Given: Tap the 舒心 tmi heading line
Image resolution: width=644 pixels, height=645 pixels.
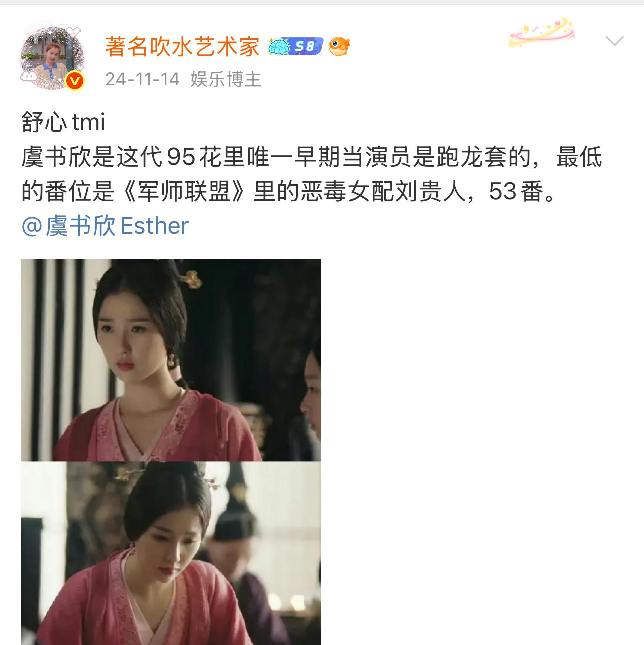Looking at the screenshot, I should point(63,122).
